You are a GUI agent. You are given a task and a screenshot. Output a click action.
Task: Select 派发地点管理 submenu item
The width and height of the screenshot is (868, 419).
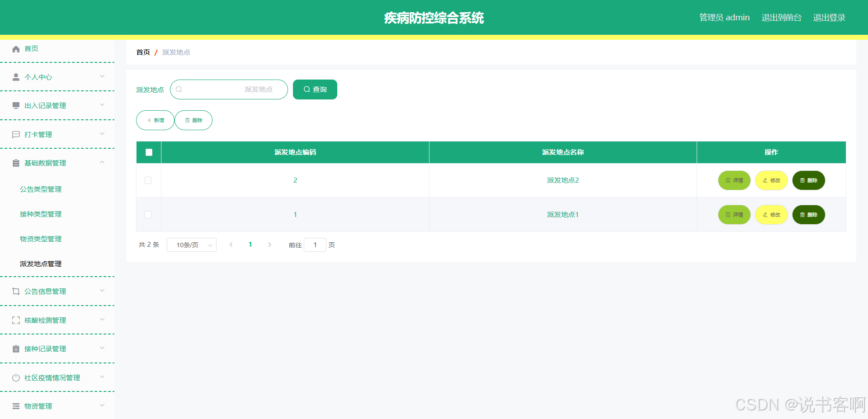click(41, 264)
